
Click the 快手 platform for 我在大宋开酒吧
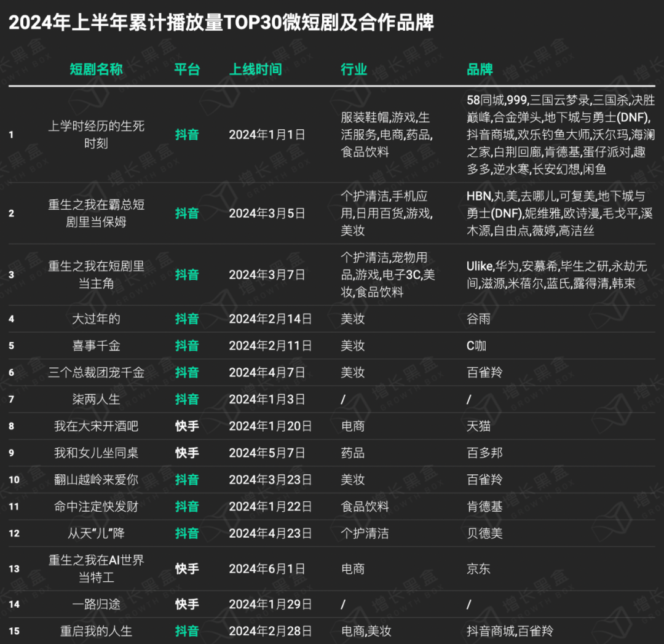[187, 426]
